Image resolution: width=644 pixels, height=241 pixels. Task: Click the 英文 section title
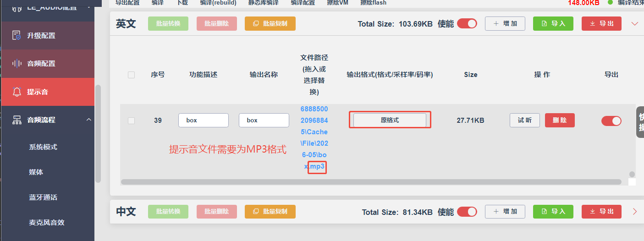tap(126, 24)
